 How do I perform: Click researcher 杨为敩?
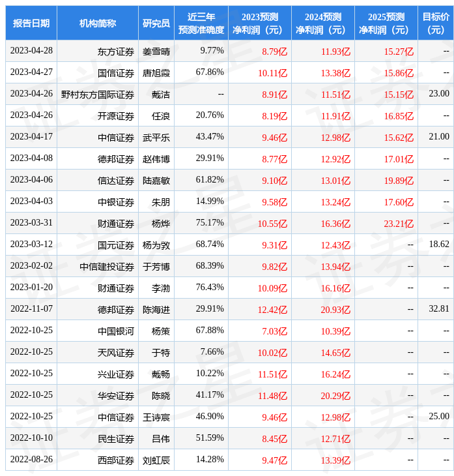click(156, 245)
